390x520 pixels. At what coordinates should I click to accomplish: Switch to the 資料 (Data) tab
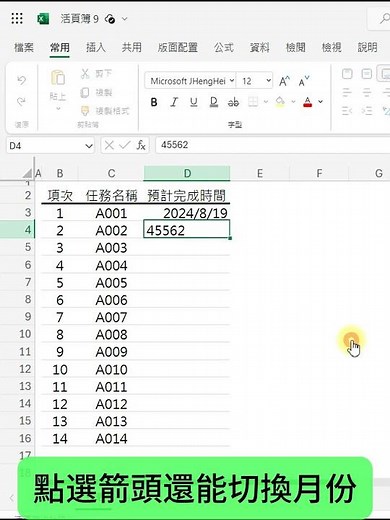point(260,48)
